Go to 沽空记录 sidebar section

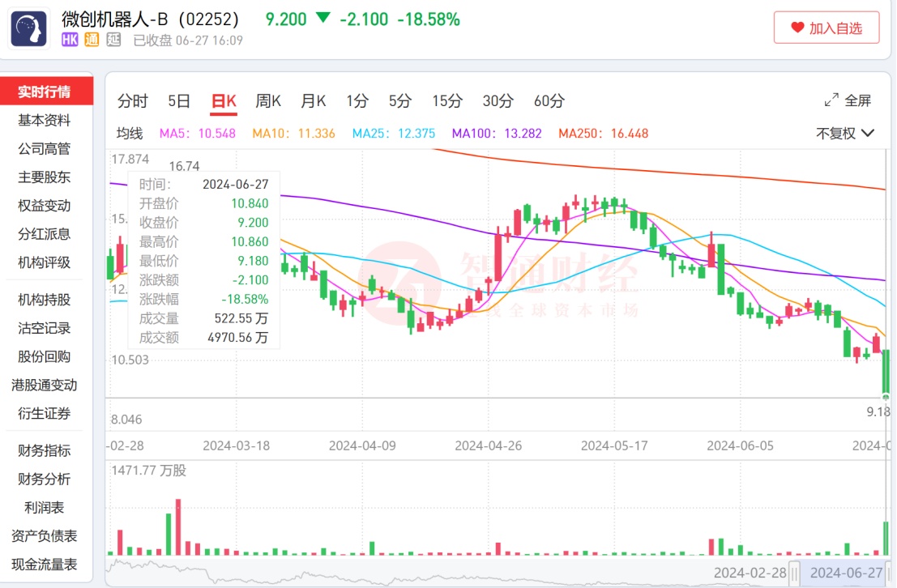click(45, 328)
